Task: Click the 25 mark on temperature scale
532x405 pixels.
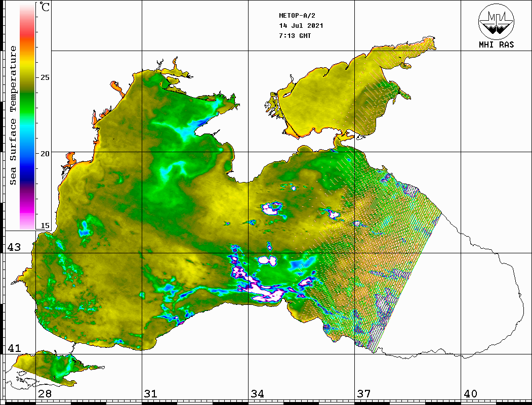Action: click(45, 77)
